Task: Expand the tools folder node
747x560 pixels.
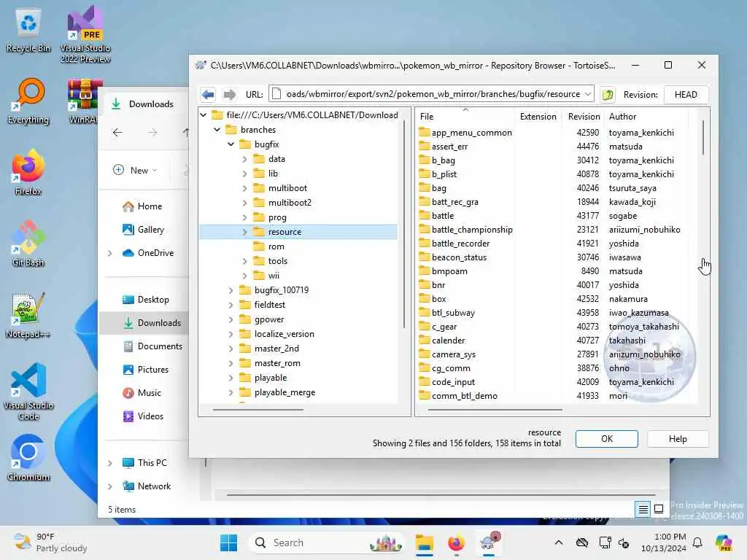Action: point(245,261)
